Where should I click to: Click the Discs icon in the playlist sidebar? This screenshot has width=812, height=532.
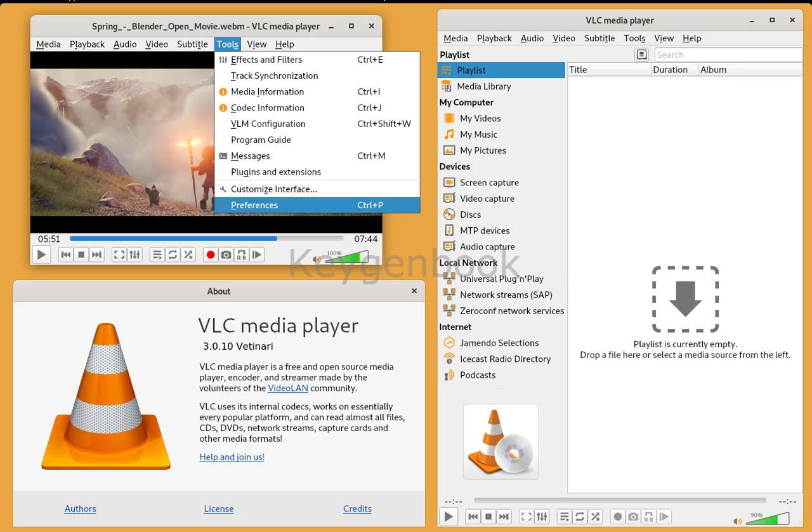(x=449, y=215)
